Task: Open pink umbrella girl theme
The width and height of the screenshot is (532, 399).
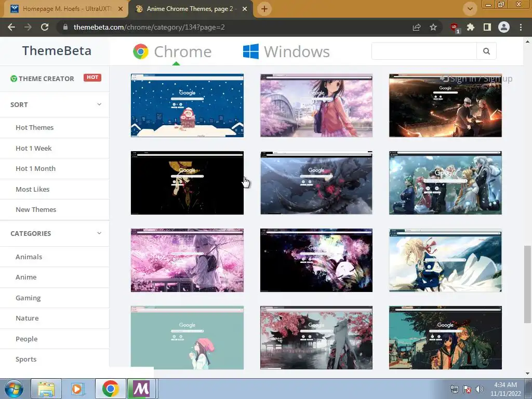Action: click(x=187, y=260)
